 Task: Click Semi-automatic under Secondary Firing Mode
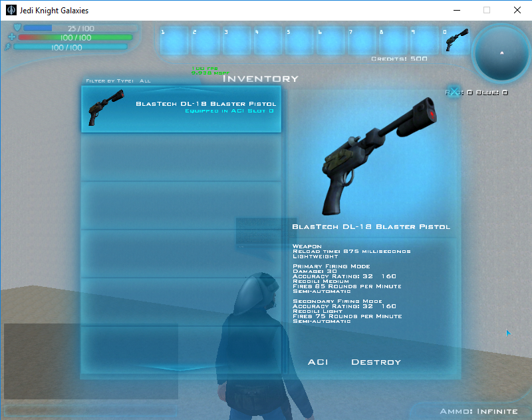click(x=322, y=321)
